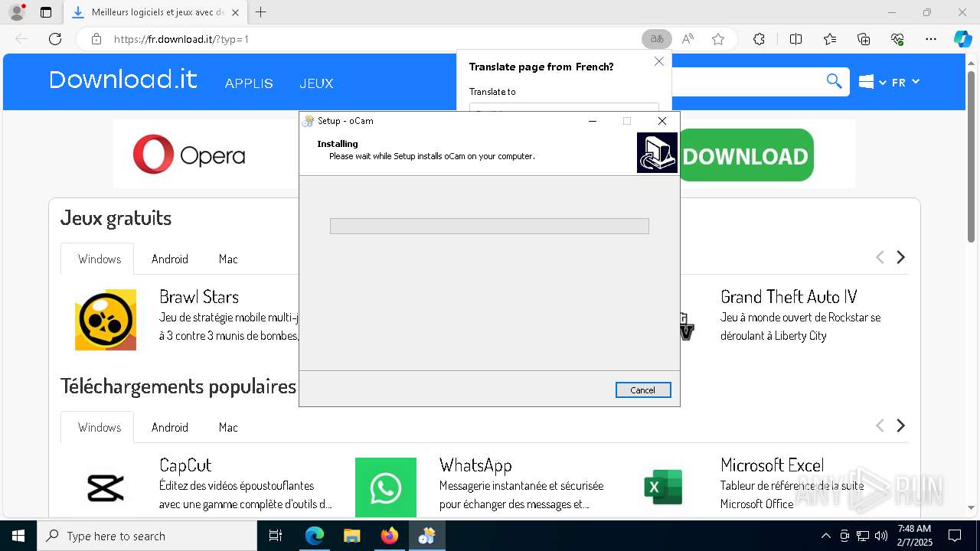The height and width of the screenshot is (551, 980).
Task: Open a new browser tab
Action: click(261, 12)
